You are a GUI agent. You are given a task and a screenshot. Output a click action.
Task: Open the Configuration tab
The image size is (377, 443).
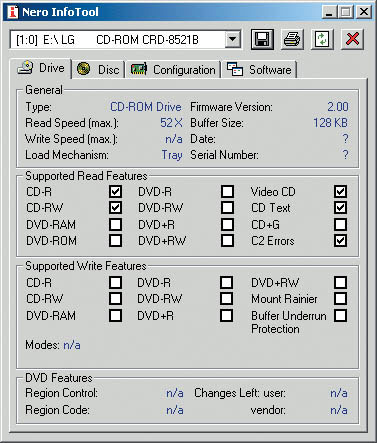[173, 70]
